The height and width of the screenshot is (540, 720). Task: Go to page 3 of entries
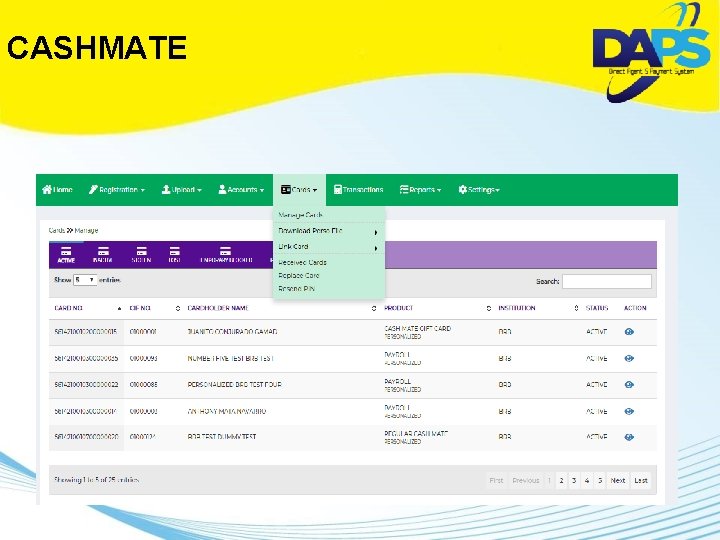coord(574,480)
